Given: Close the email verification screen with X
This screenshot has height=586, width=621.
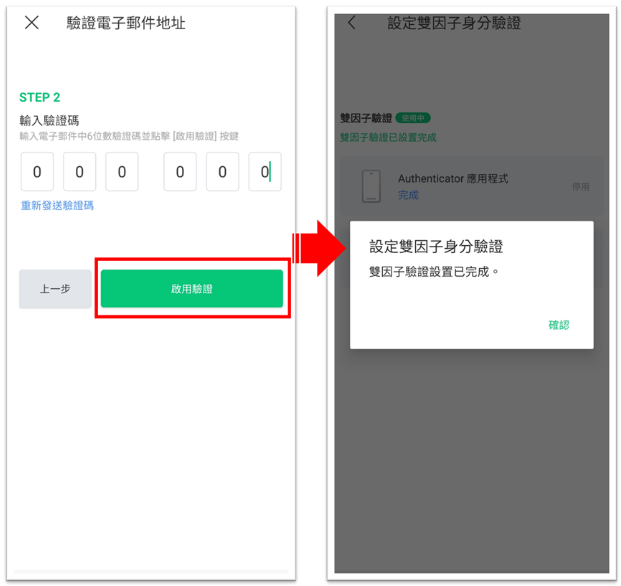Looking at the screenshot, I should (32, 23).
